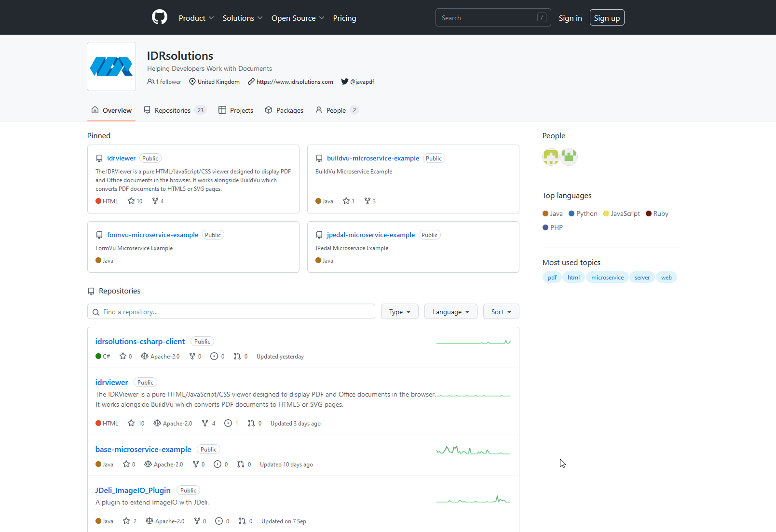Viewport: 776px width, 532px height.
Task: Open the Type filter dropdown
Action: 399,311
